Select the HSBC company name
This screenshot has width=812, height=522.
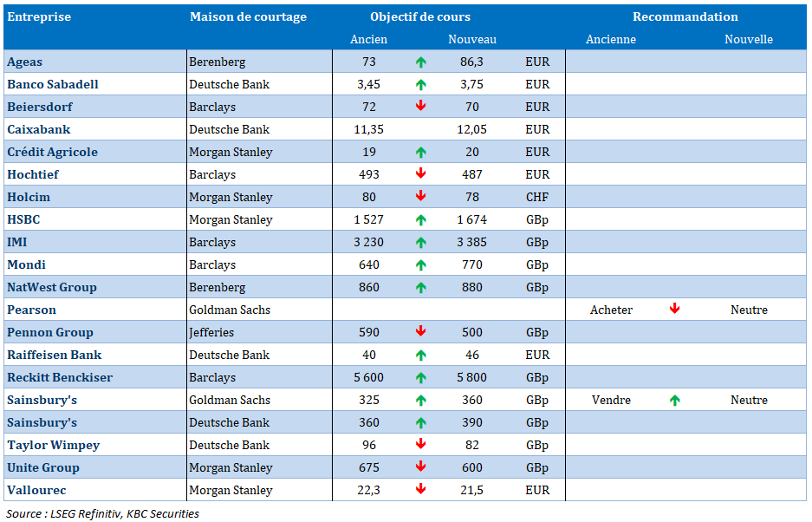(x=23, y=219)
